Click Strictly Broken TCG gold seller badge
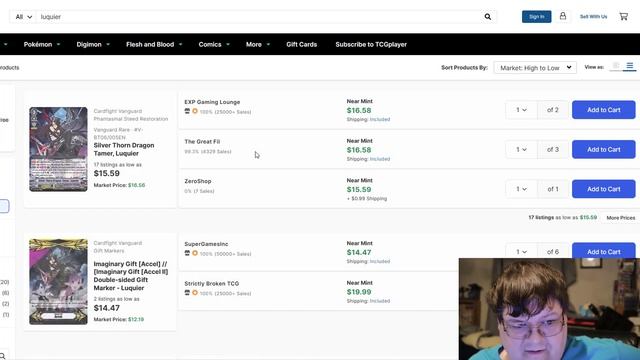The height and width of the screenshot is (360, 640). coord(195,293)
